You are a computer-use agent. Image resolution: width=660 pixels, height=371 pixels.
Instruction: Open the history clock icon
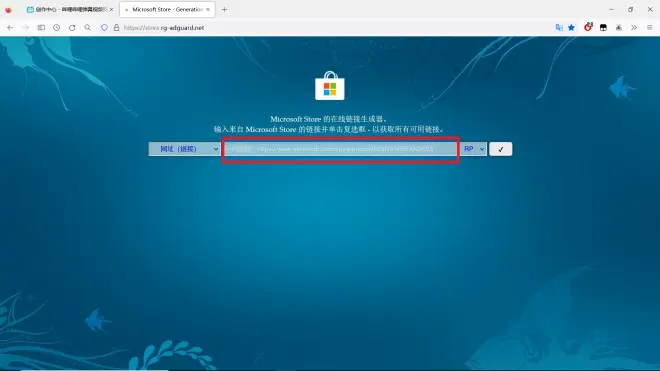coord(56,28)
